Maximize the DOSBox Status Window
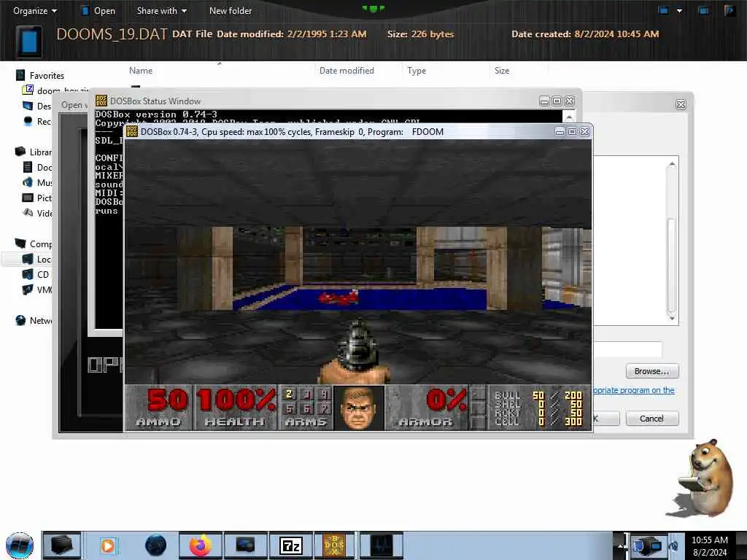 (557, 101)
